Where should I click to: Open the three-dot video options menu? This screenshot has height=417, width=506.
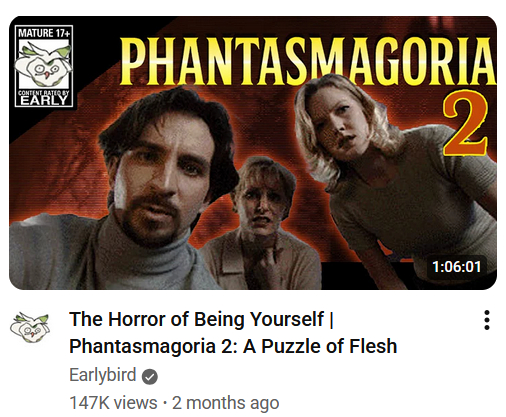pyautogui.click(x=487, y=320)
